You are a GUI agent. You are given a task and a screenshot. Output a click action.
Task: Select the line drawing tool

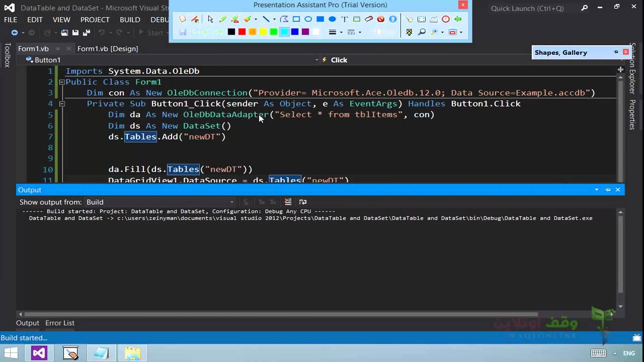click(266, 19)
